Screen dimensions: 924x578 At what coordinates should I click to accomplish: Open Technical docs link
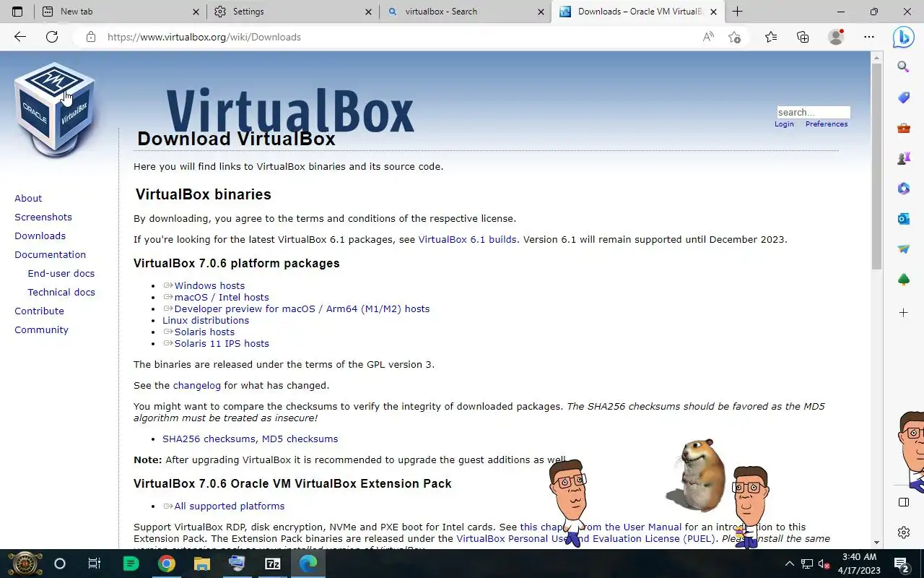pyautogui.click(x=61, y=292)
